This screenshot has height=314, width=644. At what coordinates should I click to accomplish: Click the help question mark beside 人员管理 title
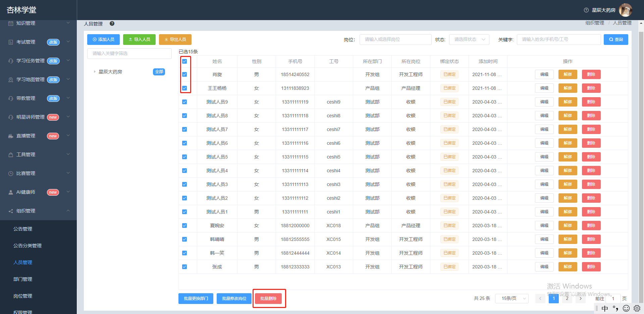(x=112, y=23)
